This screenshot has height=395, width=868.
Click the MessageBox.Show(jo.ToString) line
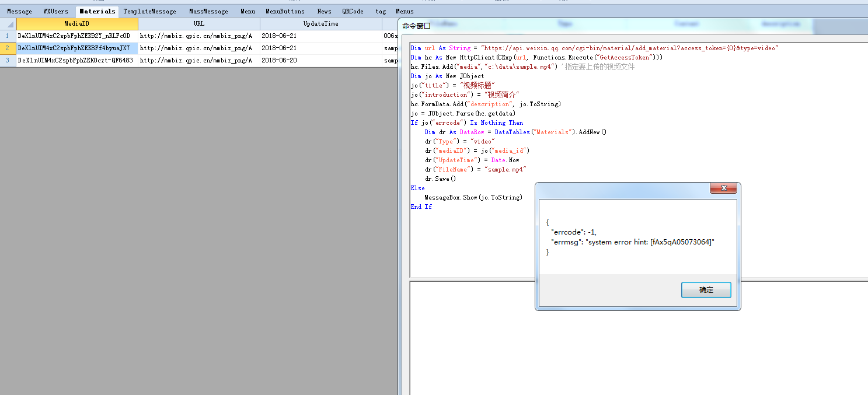tap(473, 198)
